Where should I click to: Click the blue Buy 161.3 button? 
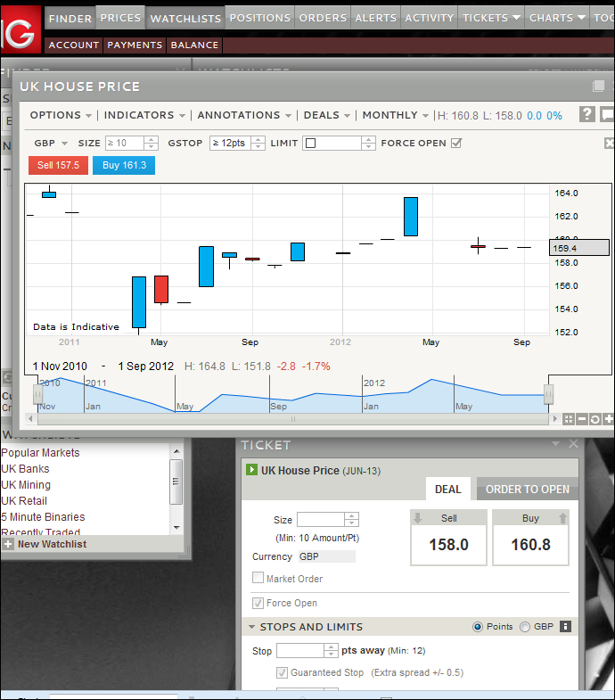tap(123, 165)
